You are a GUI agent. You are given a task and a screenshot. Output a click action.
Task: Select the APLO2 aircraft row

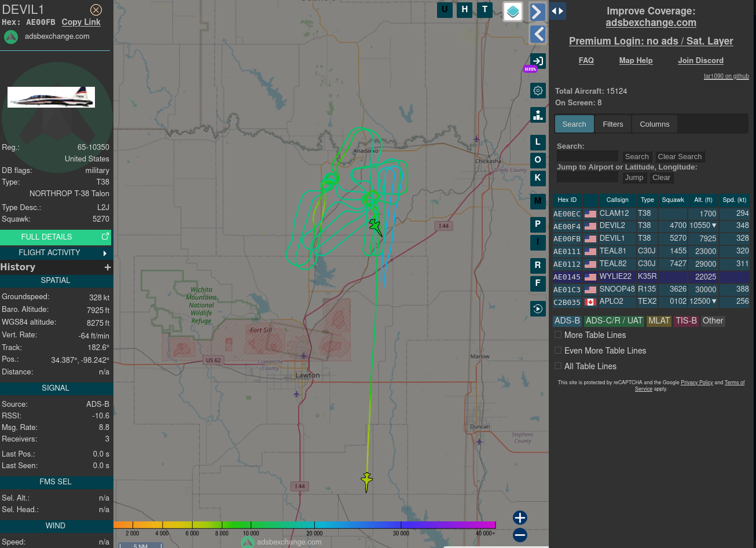coord(651,301)
